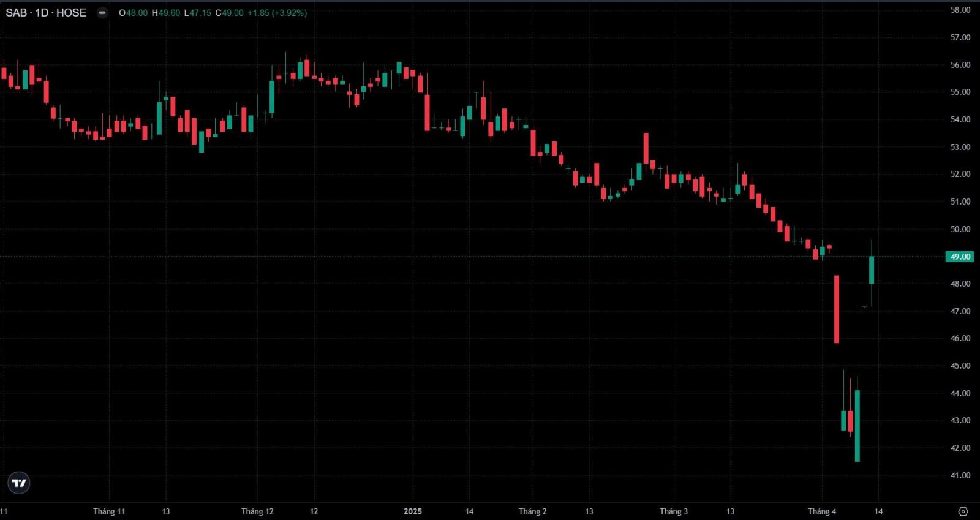The width and height of the screenshot is (980, 520).
Task: Open chart settings gear on the time axis
Action: point(963,511)
